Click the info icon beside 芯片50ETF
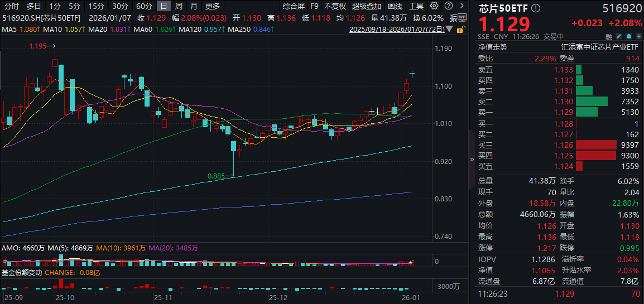The image size is (644, 304). 536,8
